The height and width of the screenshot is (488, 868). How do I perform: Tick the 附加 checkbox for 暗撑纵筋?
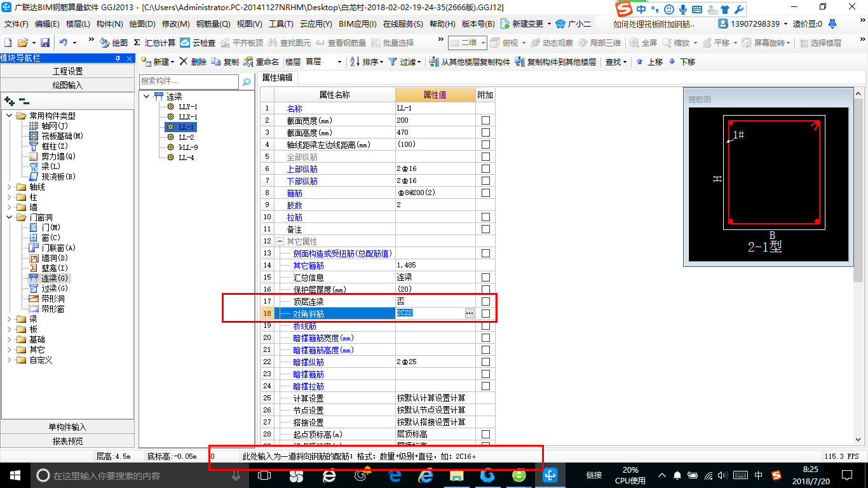click(485, 362)
